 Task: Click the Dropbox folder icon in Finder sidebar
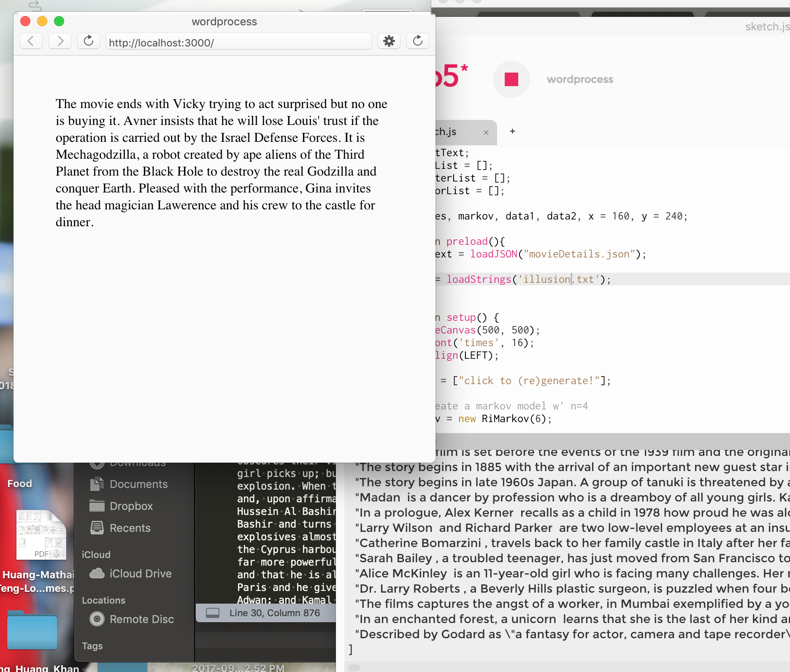(97, 506)
